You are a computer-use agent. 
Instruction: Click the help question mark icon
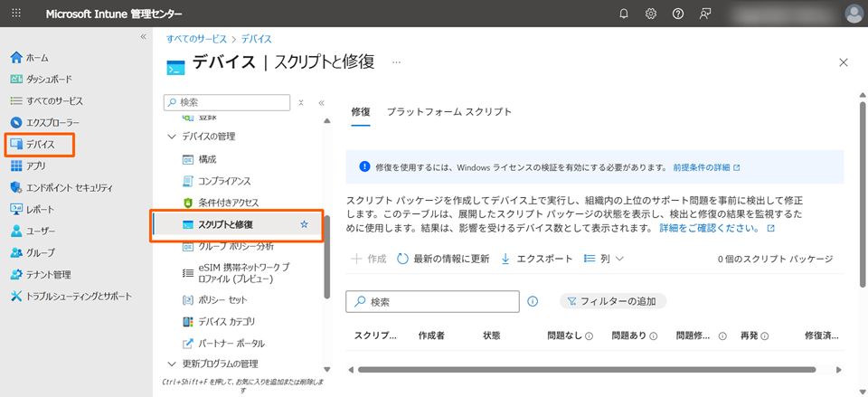(x=678, y=14)
